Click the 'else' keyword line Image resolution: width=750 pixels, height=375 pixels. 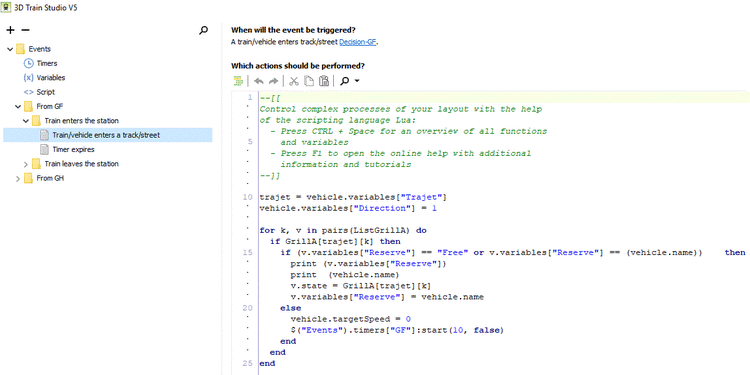(x=291, y=308)
